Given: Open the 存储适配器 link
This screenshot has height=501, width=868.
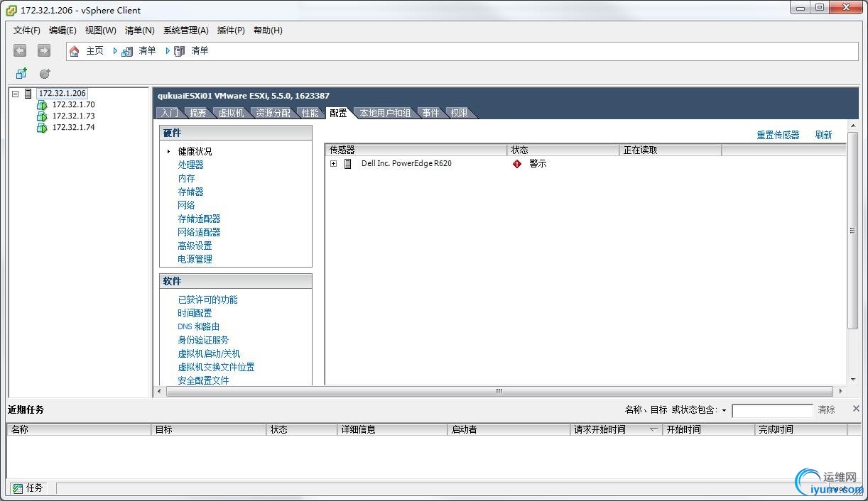Looking at the screenshot, I should [x=199, y=219].
